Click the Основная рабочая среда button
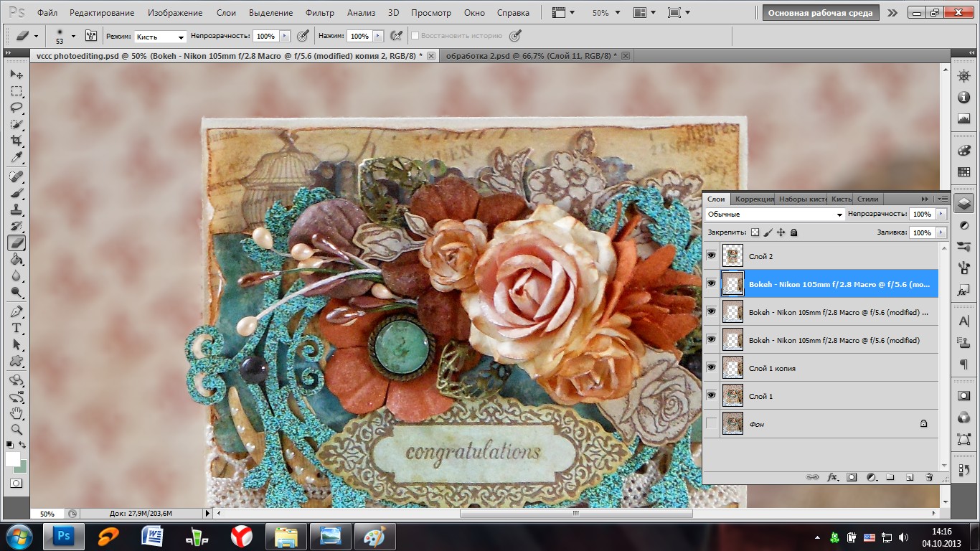980x551 pixels. 820,13
